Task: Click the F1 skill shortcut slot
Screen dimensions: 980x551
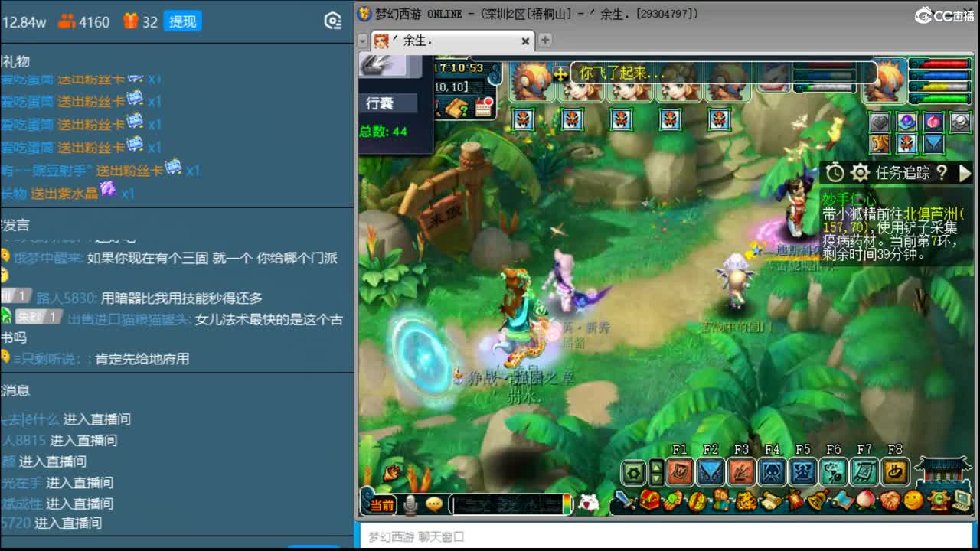Action: click(680, 473)
